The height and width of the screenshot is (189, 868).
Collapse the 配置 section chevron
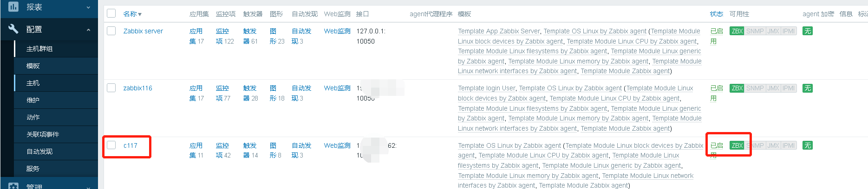89,30
